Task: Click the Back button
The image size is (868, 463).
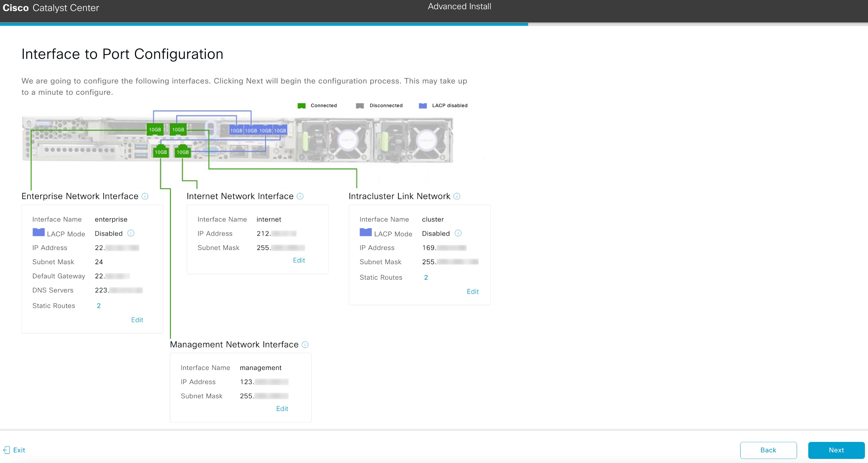Action: click(768, 450)
